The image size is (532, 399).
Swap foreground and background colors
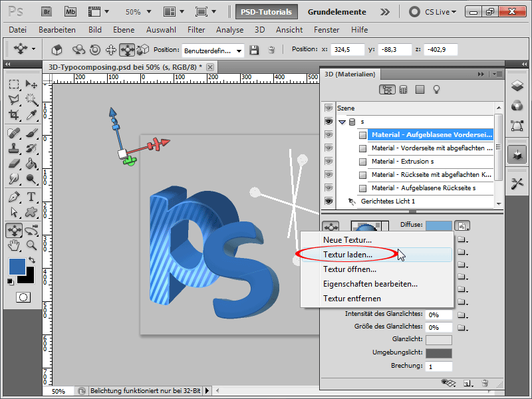click(x=31, y=260)
